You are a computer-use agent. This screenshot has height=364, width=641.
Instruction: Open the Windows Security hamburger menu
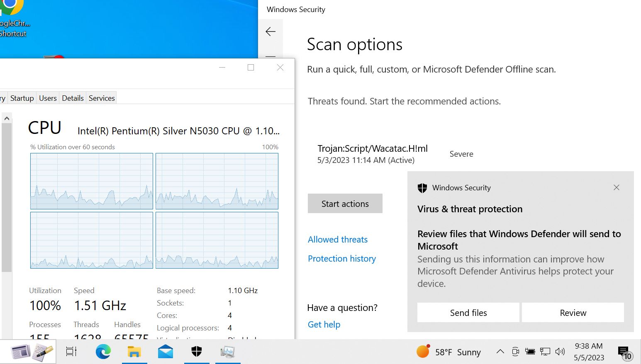click(271, 56)
